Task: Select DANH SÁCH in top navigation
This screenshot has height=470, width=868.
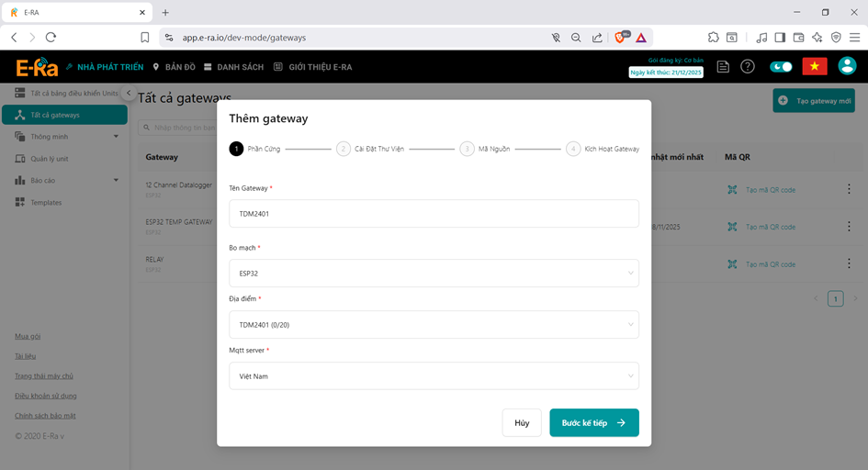Action: point(233,67)
